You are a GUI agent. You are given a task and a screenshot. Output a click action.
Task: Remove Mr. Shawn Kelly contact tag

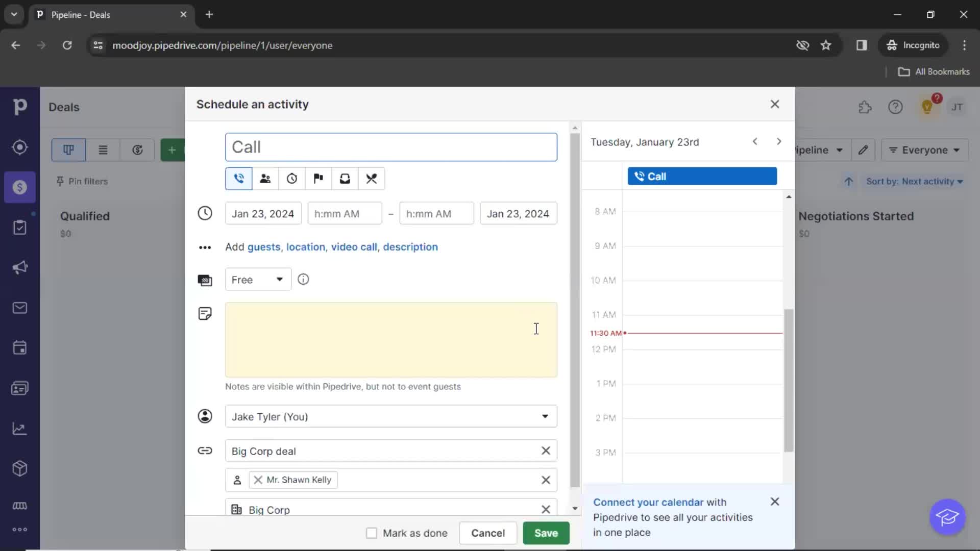(x=258, y=480)
